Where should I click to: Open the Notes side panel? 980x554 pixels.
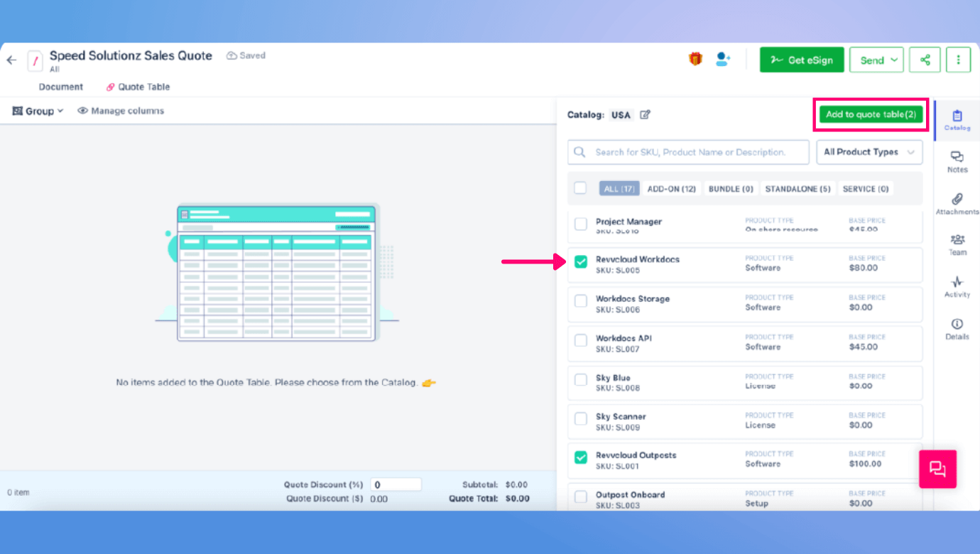tap(957, 162)
